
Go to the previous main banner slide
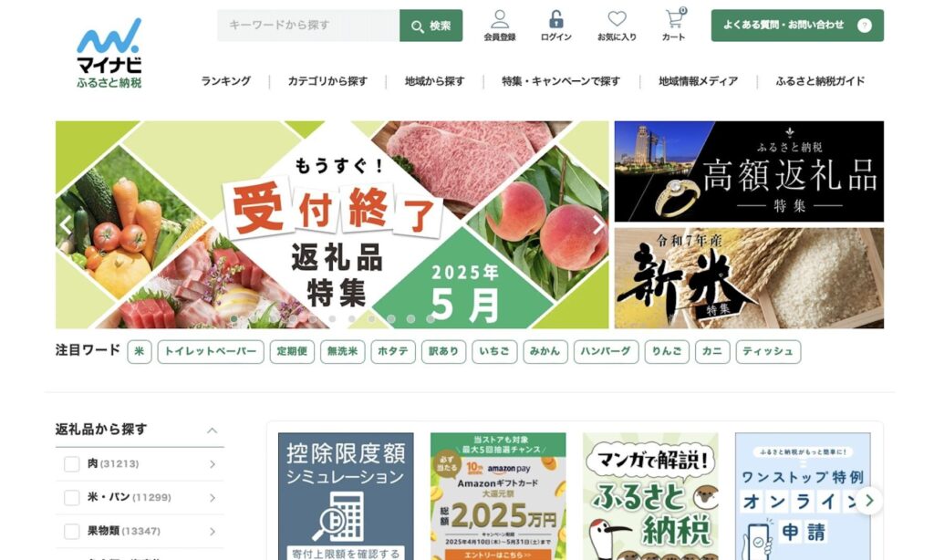pyautogui.click(x=66, y=224)
